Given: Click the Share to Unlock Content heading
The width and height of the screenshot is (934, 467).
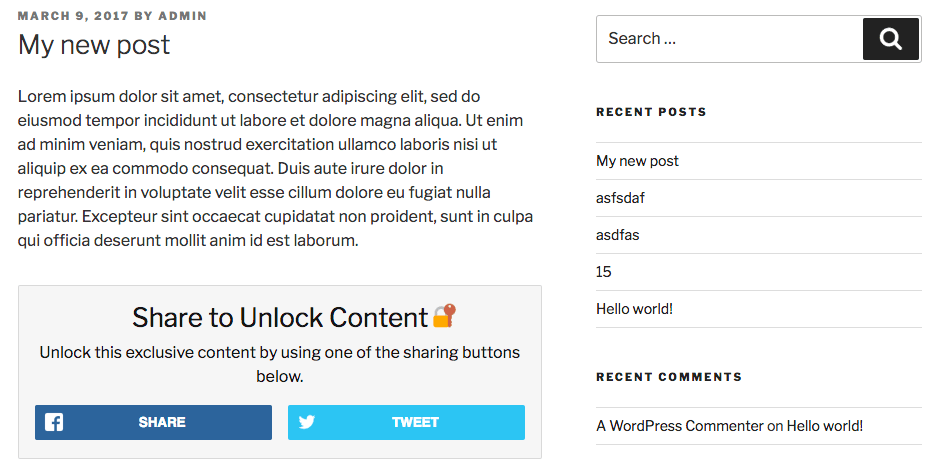Looking at the screenshot, I should click(280, 318).
